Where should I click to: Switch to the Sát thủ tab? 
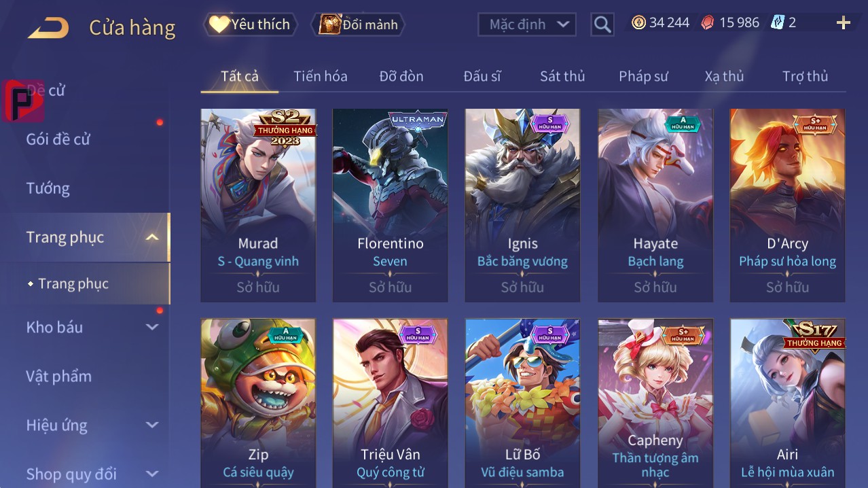(x=562, y=76)
